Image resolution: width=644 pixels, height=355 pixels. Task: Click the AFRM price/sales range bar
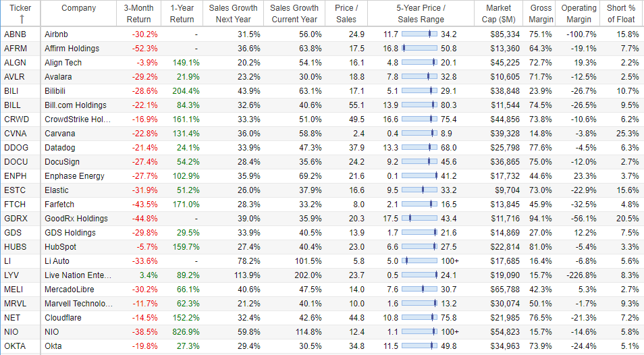(419, 49)
